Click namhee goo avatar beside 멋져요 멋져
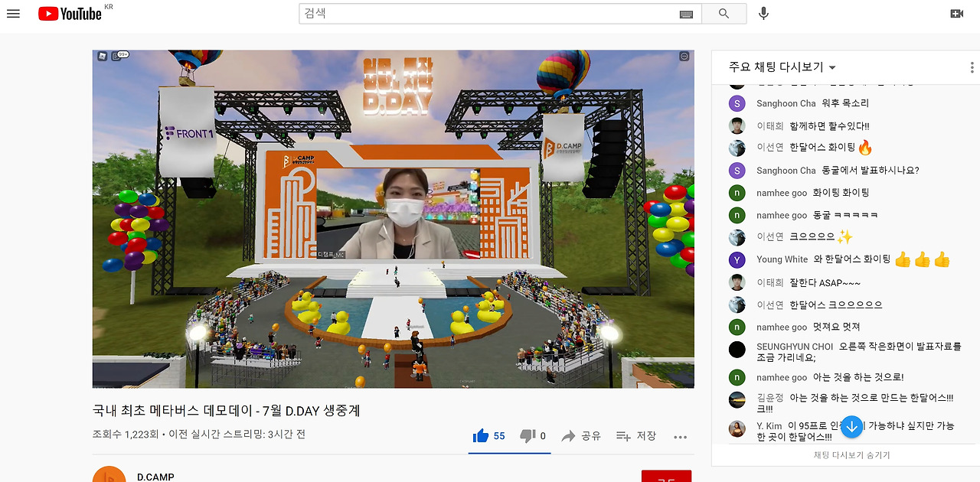The height and width of the screenshot is (482, 980). (x=737, y=327)
